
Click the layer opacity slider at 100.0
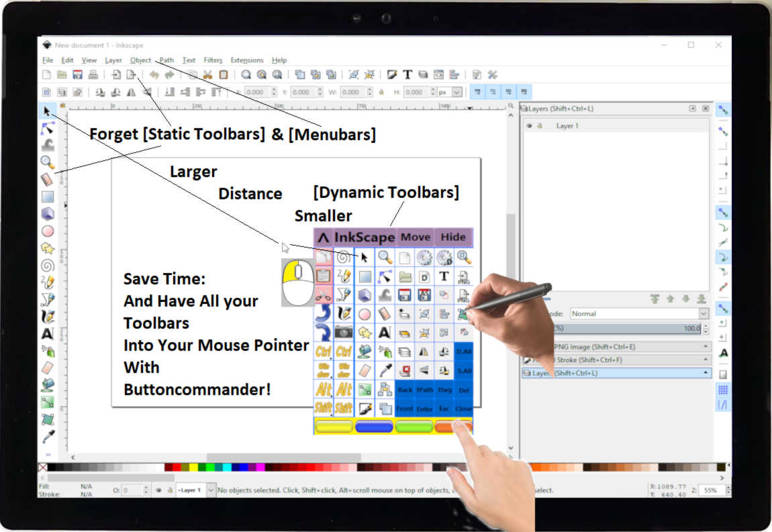627,328
